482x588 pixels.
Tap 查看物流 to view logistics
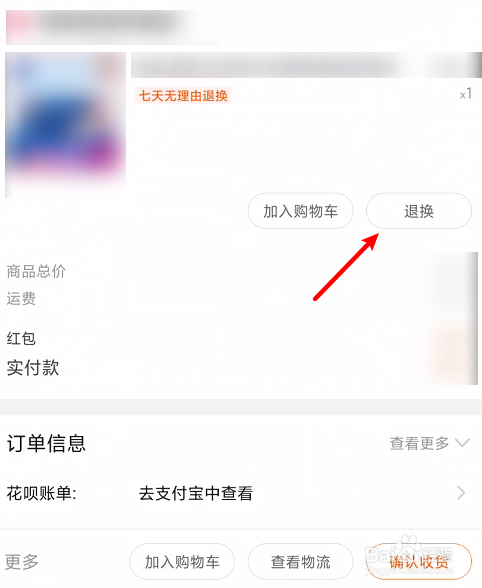300,561
